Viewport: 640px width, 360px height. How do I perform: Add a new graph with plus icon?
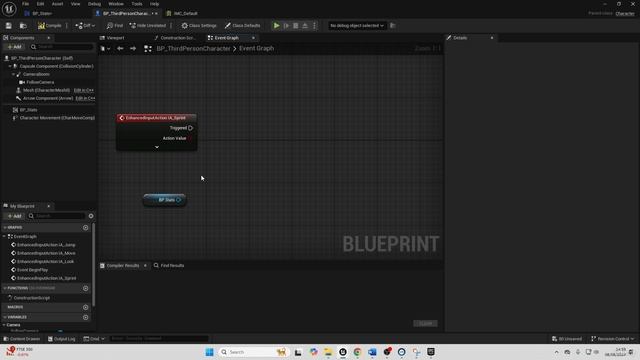(x=85, y=227)
